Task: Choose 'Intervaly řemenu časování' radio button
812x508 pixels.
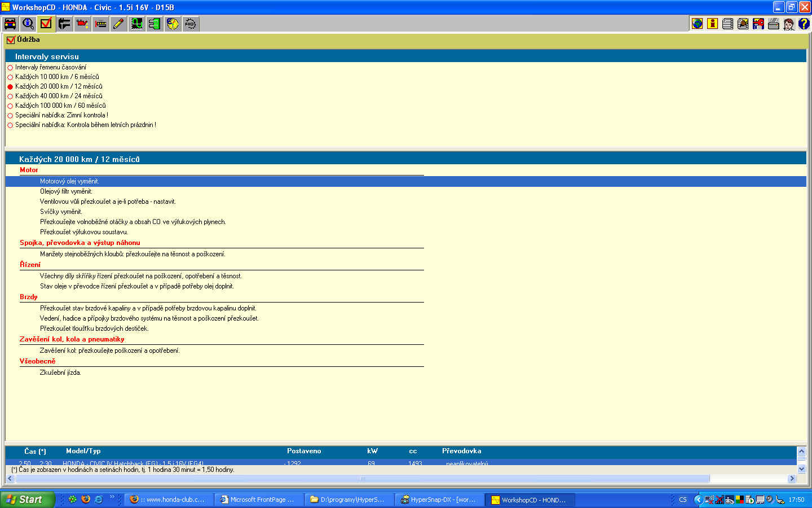Action: tap(10, 68)
